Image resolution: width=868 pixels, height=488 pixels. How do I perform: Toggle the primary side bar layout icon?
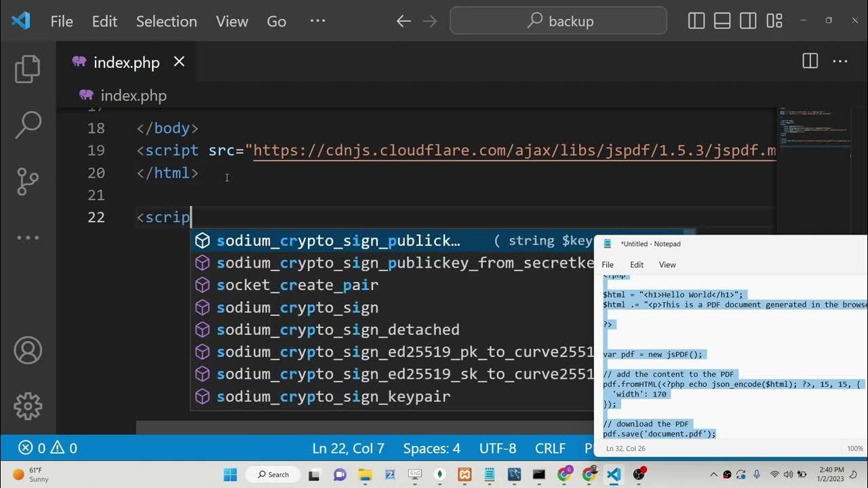[696, 21]
